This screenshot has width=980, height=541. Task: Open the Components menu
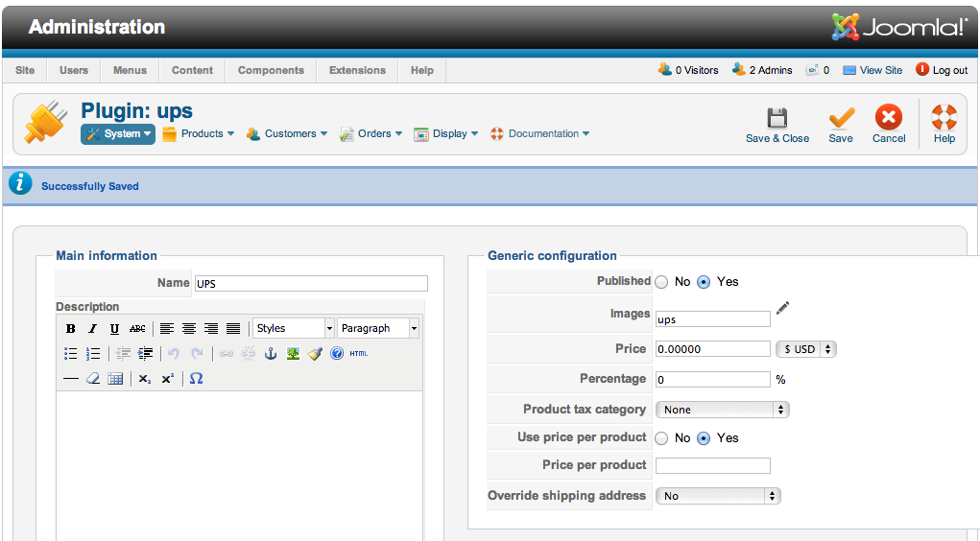coord(272,71)
